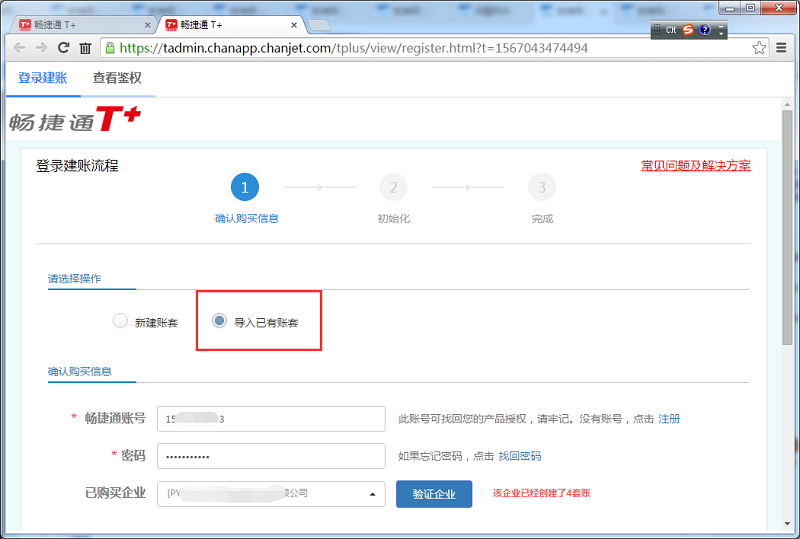Click the 找回密码 link

[x=519, y=456]
